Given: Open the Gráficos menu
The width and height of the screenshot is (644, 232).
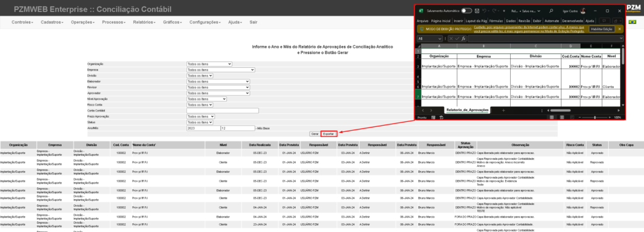Looking at the screenshot, I should tap(172, 22).
